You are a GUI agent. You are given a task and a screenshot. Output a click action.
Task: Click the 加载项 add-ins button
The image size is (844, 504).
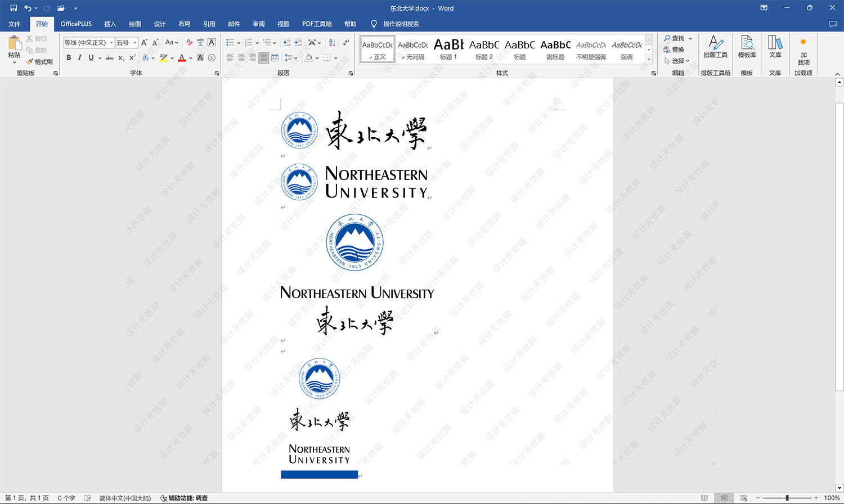point(803,51)
